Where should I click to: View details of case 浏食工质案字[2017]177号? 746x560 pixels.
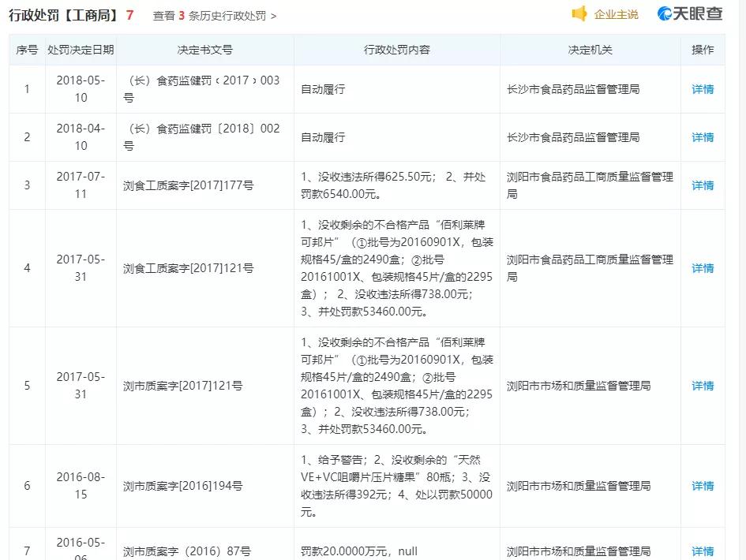pos(701,185)
